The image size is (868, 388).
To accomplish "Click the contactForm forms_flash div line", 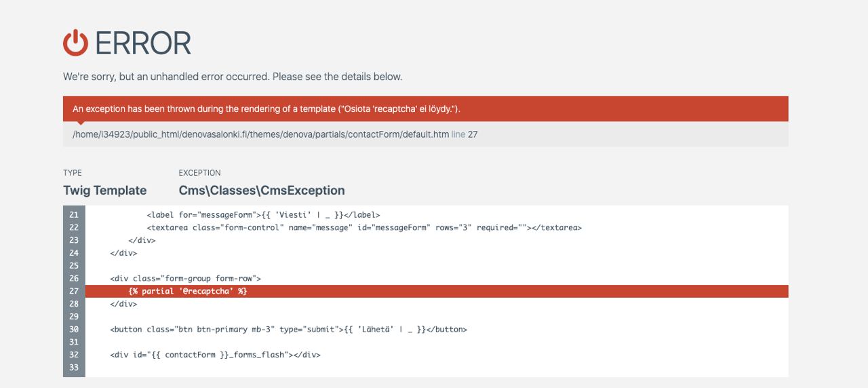I will 215,354.
